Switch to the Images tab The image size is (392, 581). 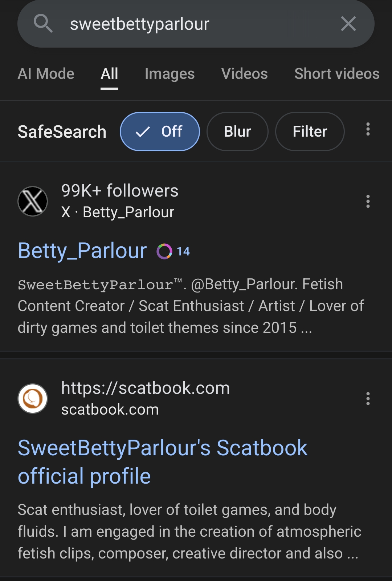[x=170, y=74]
